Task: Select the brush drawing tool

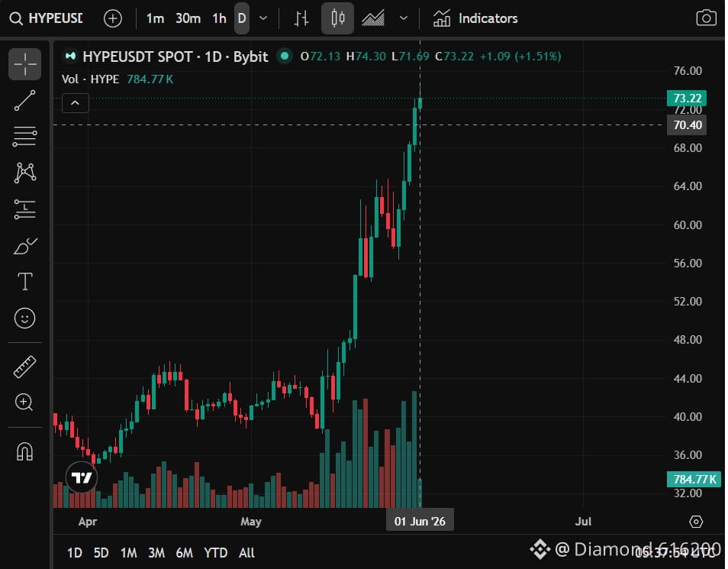Action: (x=24, y=245)
